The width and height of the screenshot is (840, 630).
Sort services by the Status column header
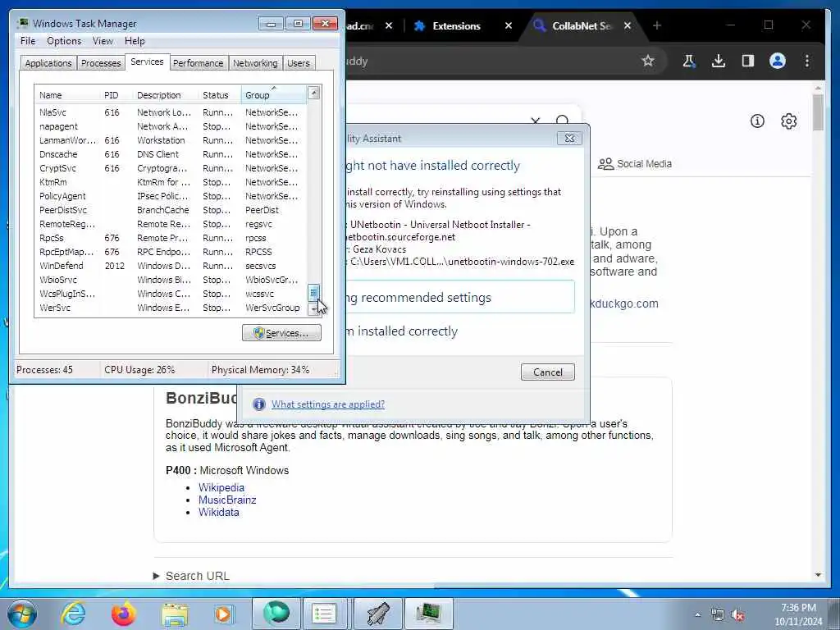[x=220, y=95]
